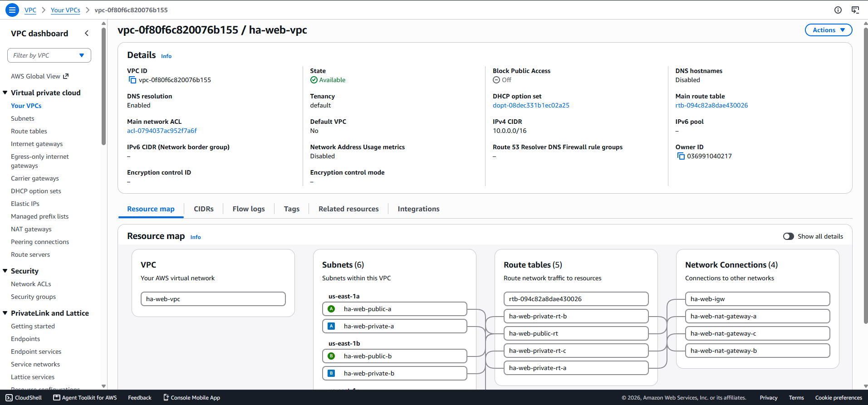Open Peering connections in sidebar

[40, 242]
